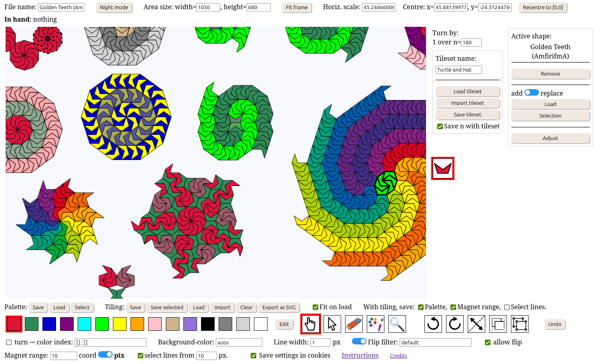Select the hand move tool

310,324
